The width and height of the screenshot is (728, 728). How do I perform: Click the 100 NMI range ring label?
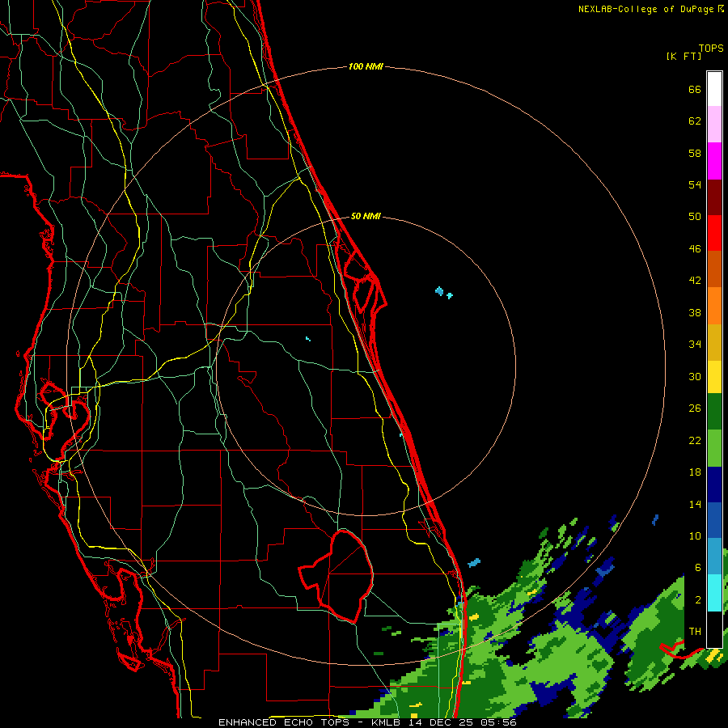pyautogui.click(x=366, y=66)
